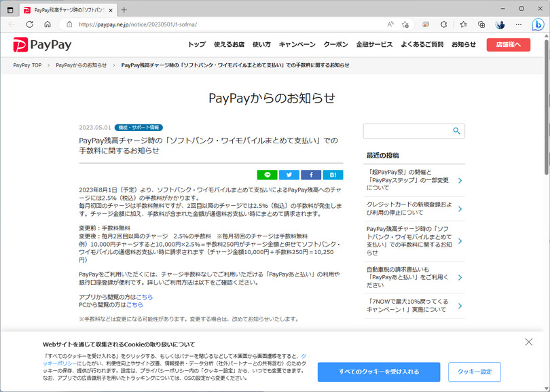Image resolution: width=550 pixels, height=392 pixels.
Task: Open the browser extensions puzzle icon
Action: click(x=443, y=24)
